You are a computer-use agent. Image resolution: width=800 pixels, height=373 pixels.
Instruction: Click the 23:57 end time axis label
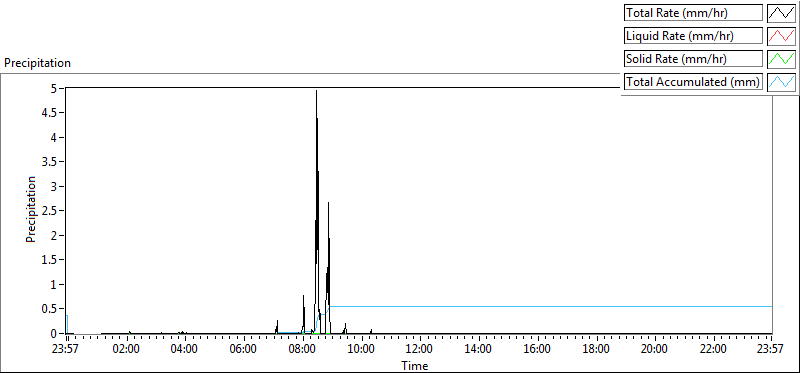pos(772,350)
